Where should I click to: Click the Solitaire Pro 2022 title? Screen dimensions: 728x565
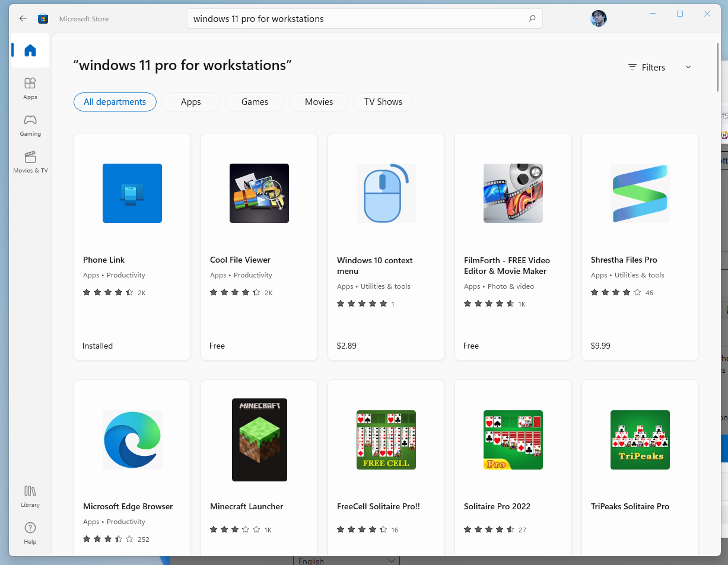pos(497,506)
